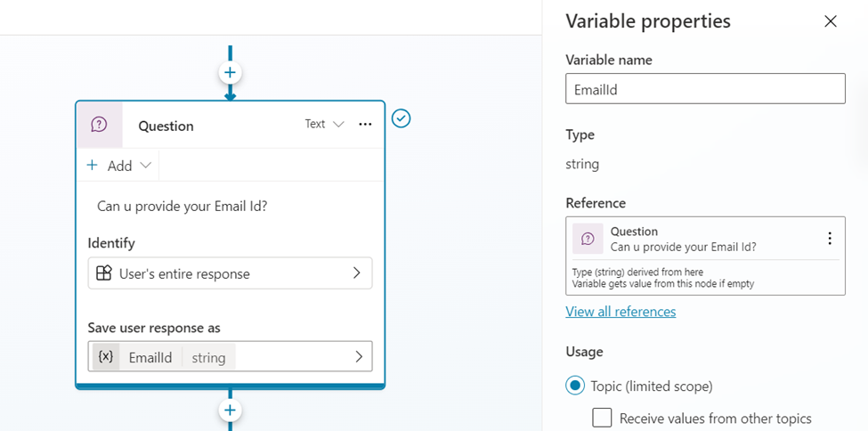Click the add node plus below Question
Image resolution: width=868 pixels, height=431 pixels.
pyautogui.click(x=230, y=410)
